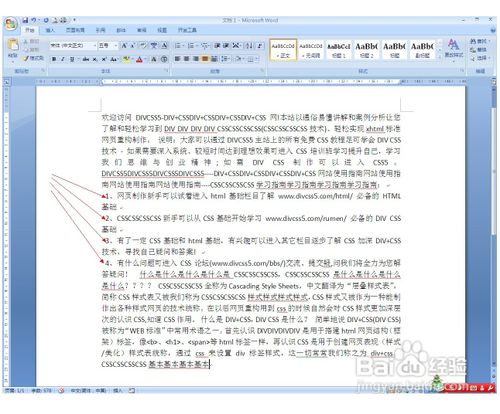Click the Distributed alignment icon
This screenshot has height=414, width=500.
tap(214, 59)
